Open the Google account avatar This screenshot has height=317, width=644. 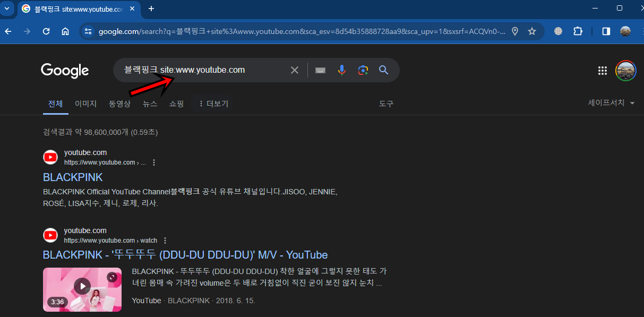point(626,71)
